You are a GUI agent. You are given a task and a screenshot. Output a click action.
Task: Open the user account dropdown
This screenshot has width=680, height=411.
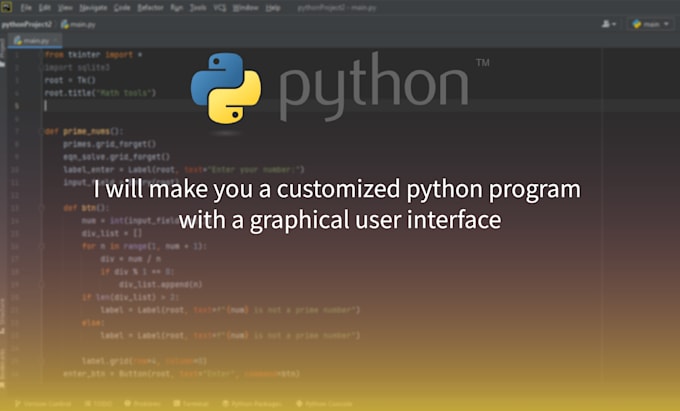[x=609, y=24]
